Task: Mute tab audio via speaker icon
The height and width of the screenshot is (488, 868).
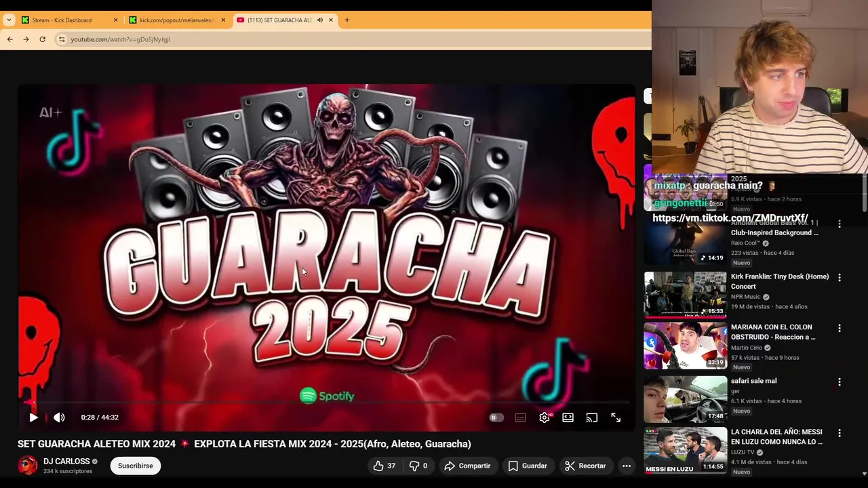Action: coord(320,20)
